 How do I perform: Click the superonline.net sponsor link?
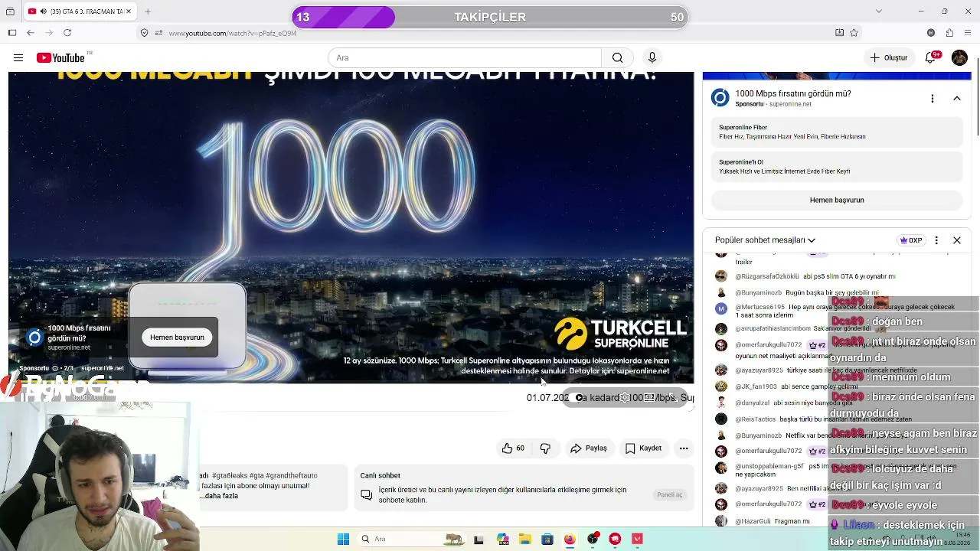(x=790, y=104)
